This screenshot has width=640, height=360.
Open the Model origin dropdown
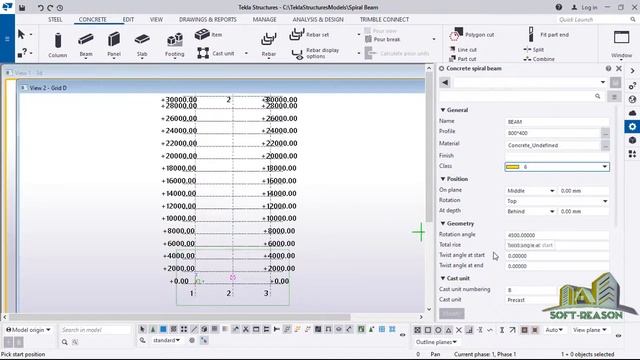pyautogui.click(x=28, y=330)
